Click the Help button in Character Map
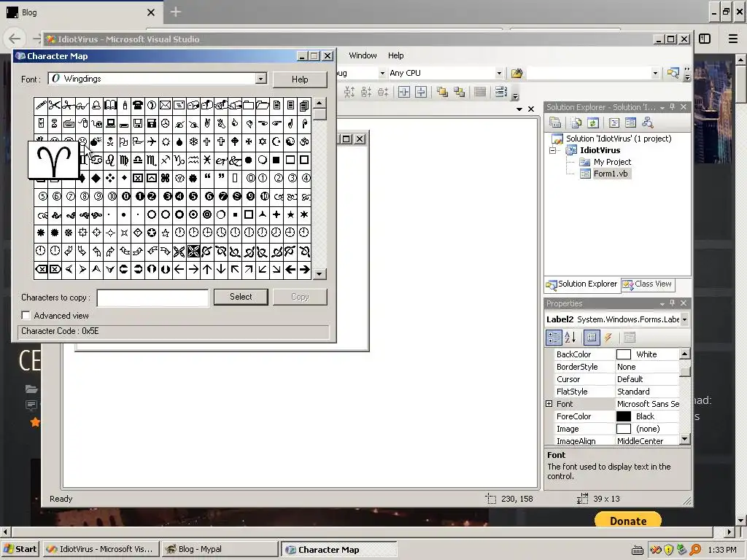 pos(300,79)
